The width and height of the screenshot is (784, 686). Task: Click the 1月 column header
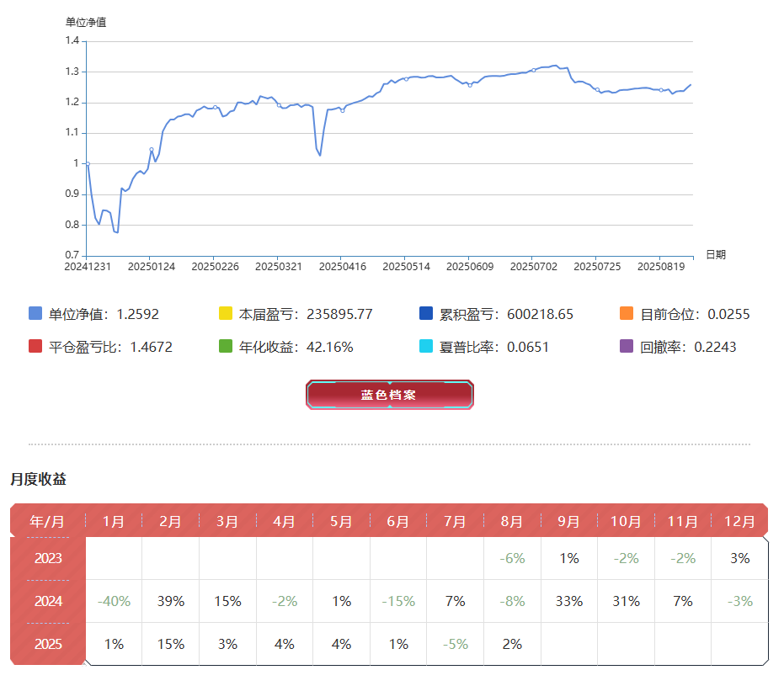click(114, 521)
